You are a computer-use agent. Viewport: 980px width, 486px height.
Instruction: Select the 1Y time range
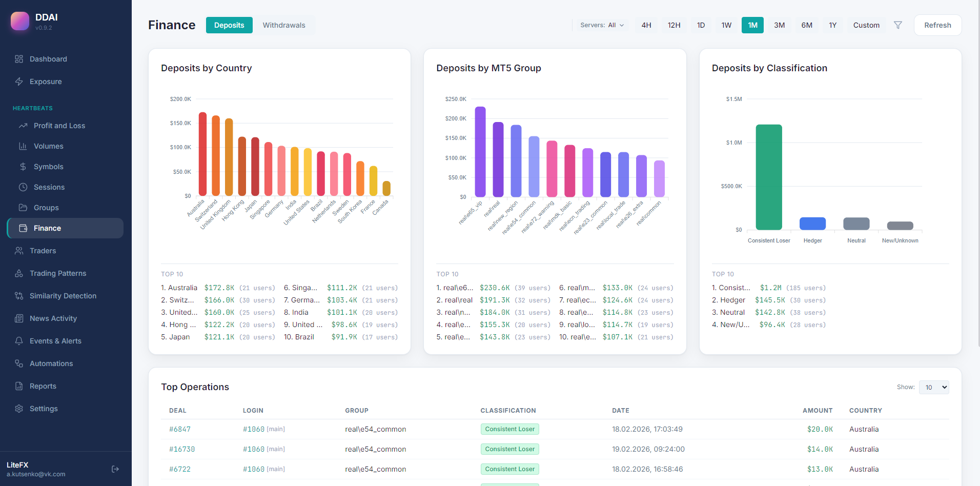[833, 25]
